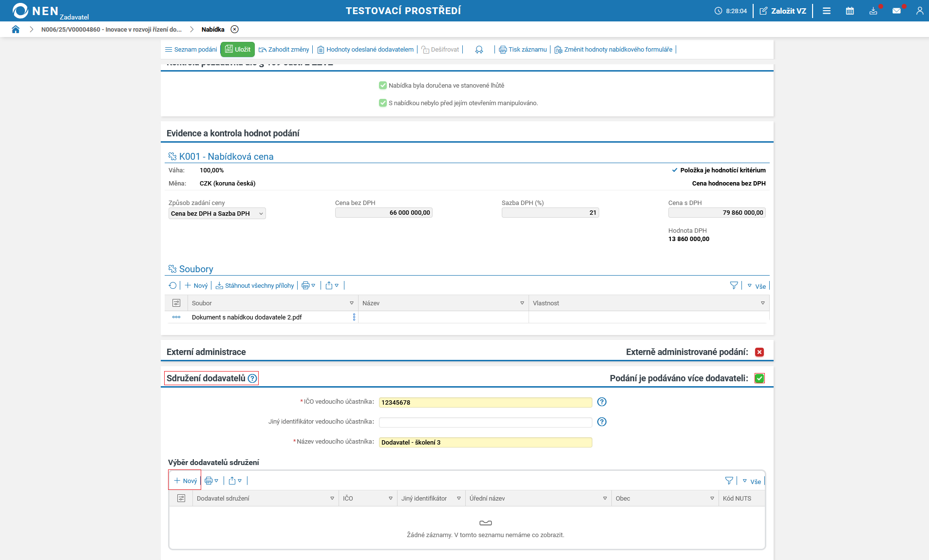Click the home icon in breadcrumb

[16, 29]
